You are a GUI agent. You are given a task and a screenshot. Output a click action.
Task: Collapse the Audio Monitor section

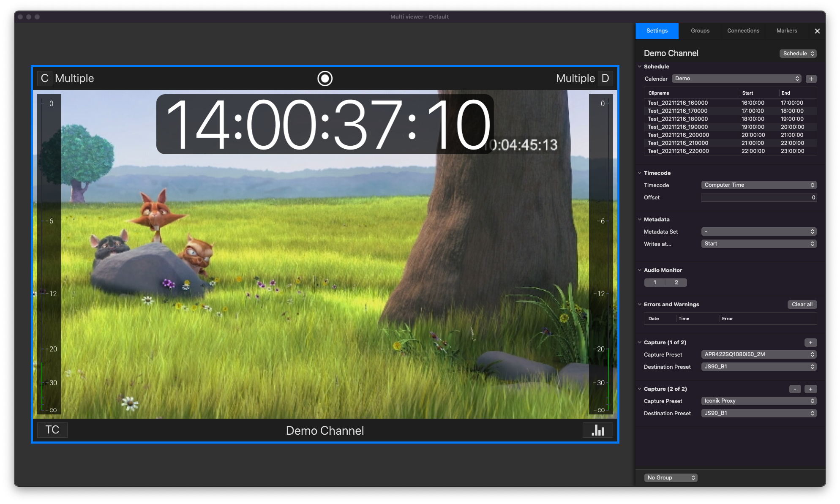coord(640,270)
